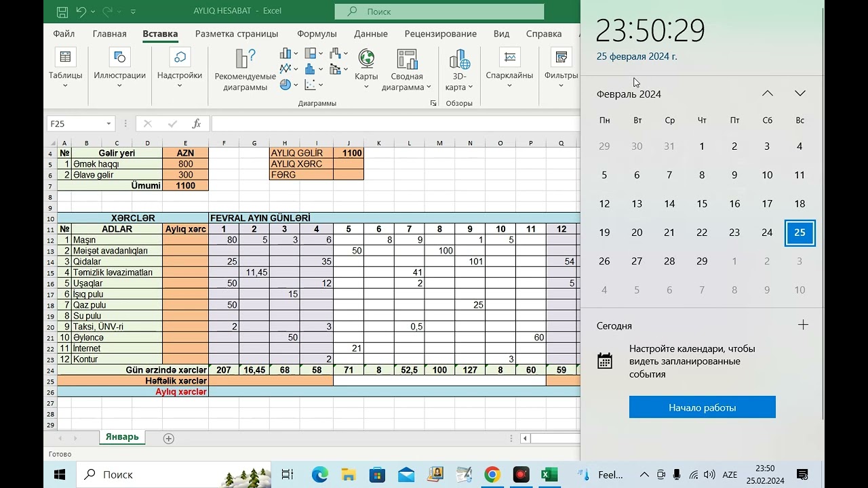
Task: Expand the Сводная диаграмма dropdown arrow
Action: pos(429,87)
